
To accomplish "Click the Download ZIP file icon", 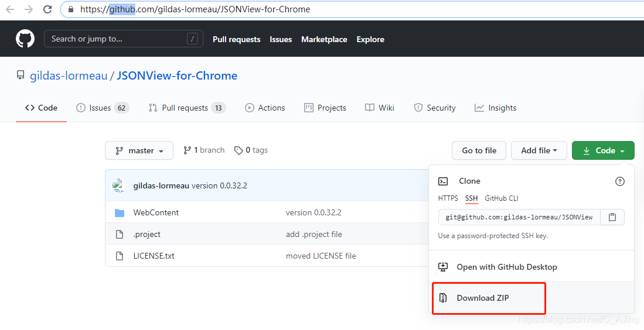I will click(444, 298).
